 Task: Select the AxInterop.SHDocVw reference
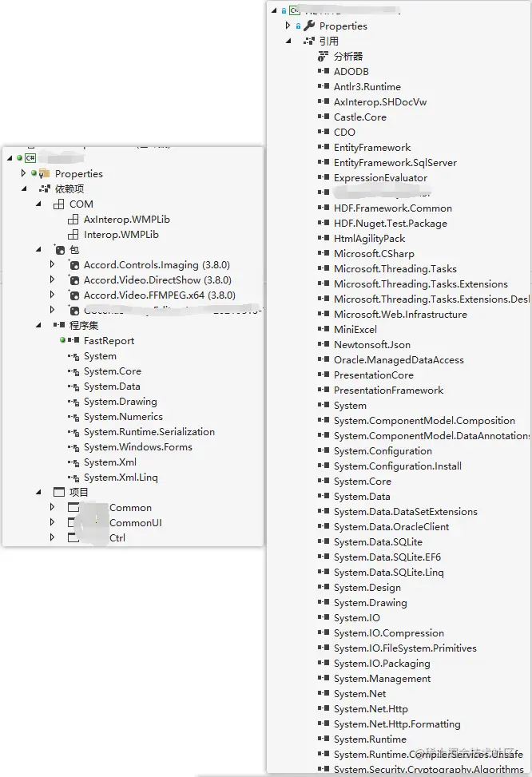[379, 101]
